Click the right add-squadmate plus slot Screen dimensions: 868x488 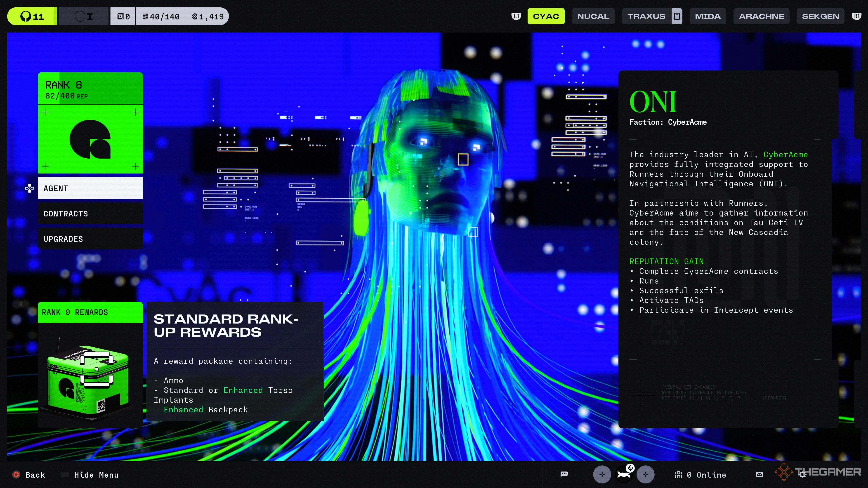pos(645,474)
